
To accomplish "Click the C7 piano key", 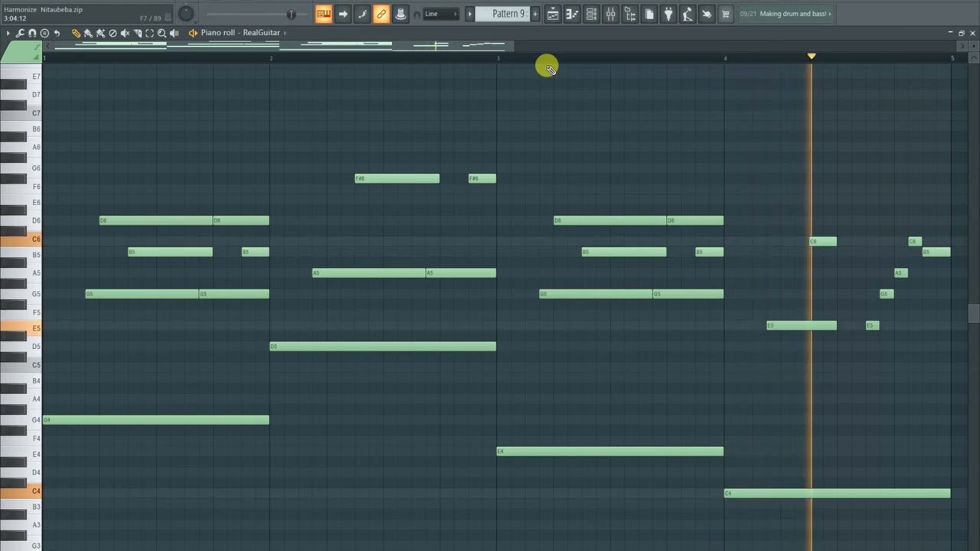I will [x=21, y=113].
